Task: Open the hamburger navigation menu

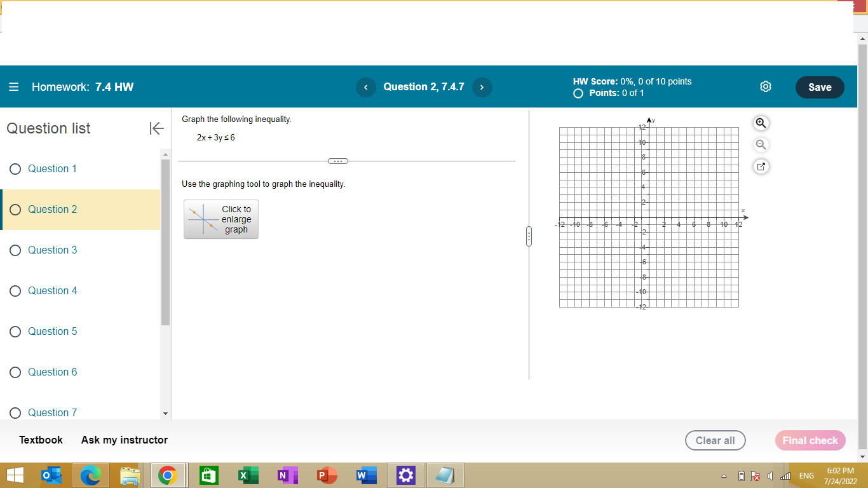Action: pos(14,87)
